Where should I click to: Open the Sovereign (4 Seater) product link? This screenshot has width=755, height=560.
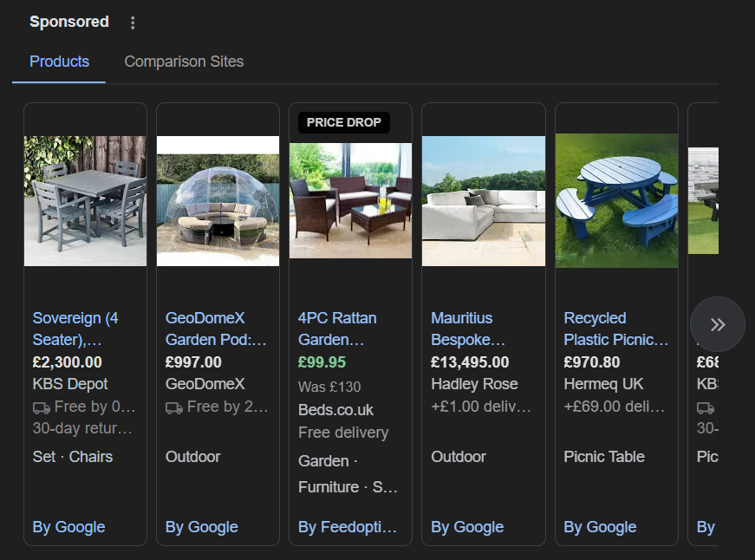(x=75, y=329)
